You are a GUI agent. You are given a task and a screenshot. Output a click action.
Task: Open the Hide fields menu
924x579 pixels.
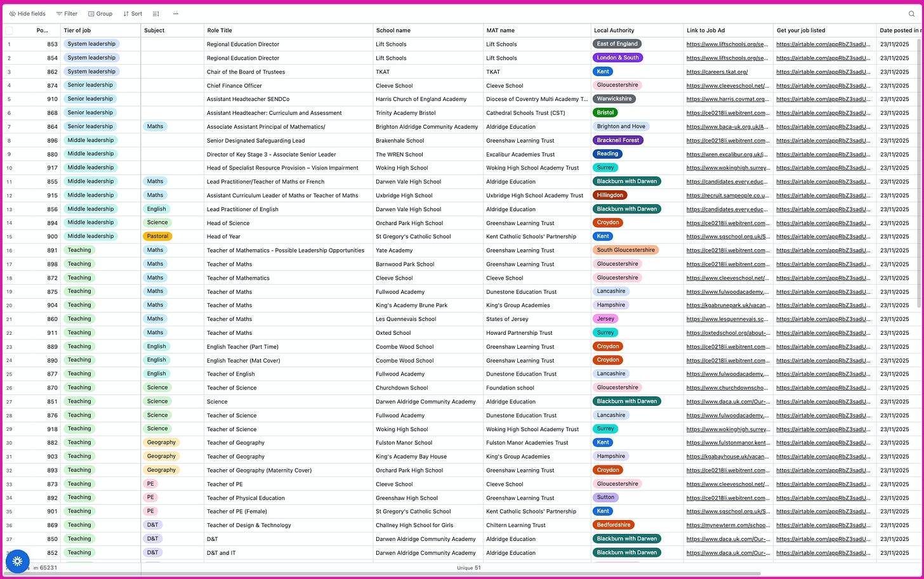click(27, 13)
